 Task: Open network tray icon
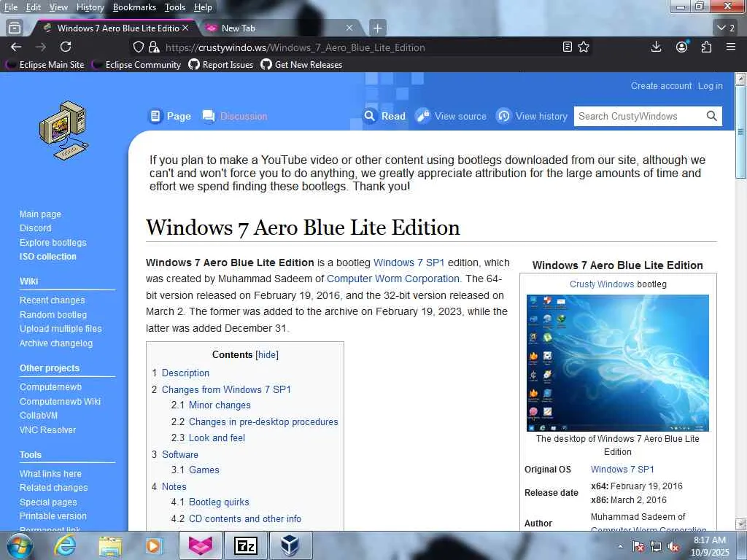656,547
